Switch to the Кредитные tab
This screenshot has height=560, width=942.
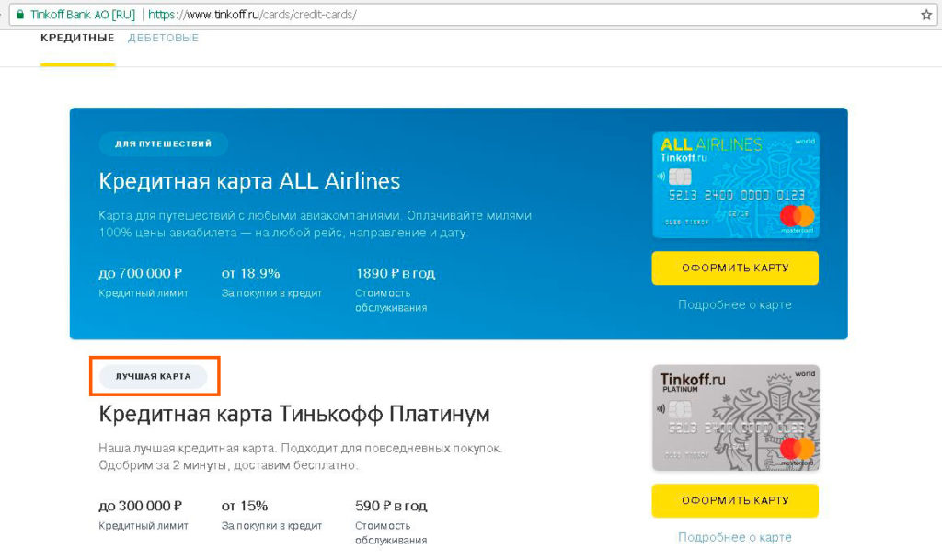click(77, 39)
